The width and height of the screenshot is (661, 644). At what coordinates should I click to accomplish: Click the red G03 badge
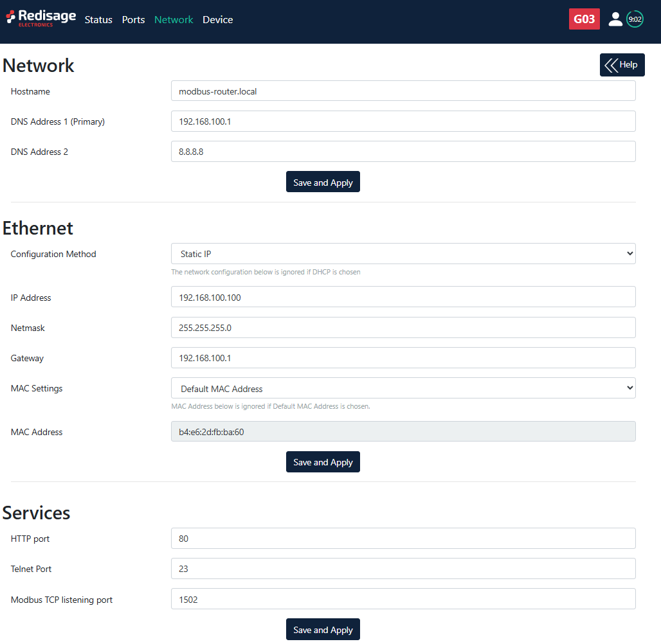(x=584, y=19)
